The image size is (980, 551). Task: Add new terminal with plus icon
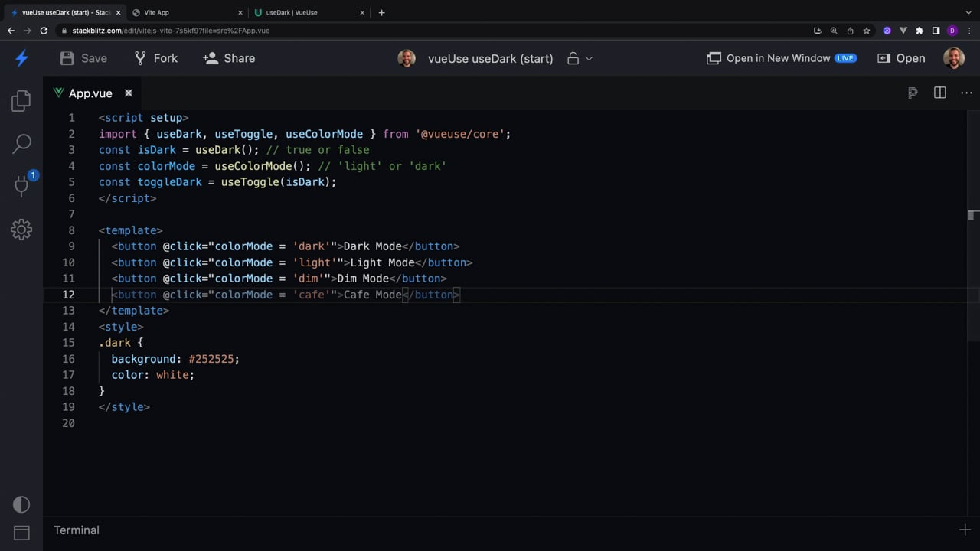point(965,530)
